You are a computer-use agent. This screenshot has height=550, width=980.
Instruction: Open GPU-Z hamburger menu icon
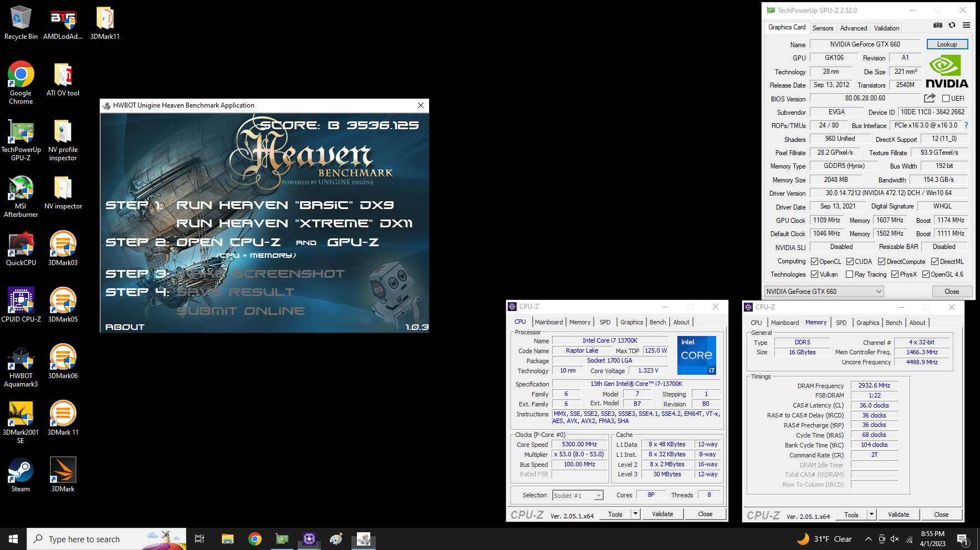(966, 26)
